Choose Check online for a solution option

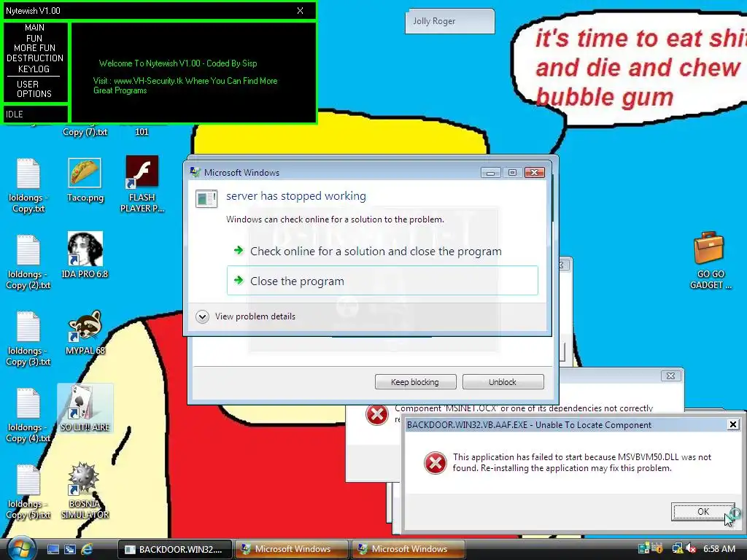(376, 252)
